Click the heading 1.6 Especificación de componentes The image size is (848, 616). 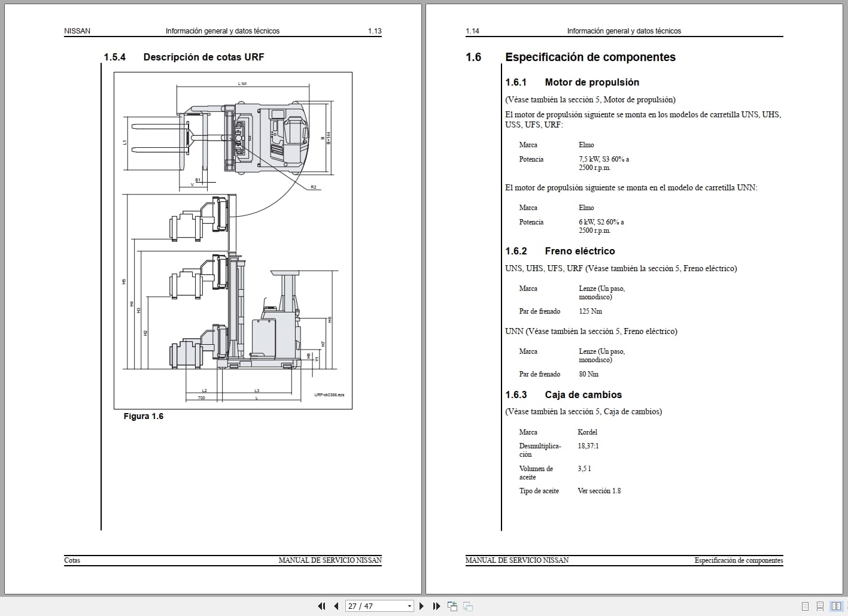coord(570,57)
